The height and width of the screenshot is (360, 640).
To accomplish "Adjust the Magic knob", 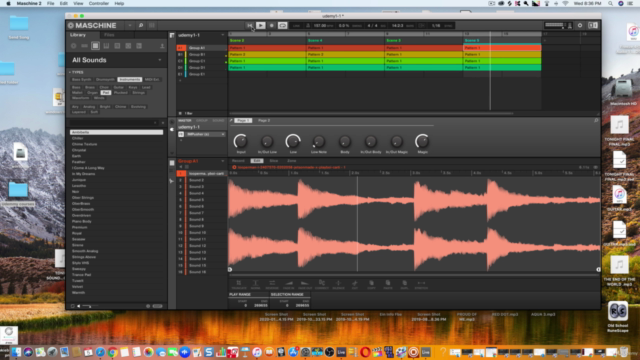I will [422, 141].
